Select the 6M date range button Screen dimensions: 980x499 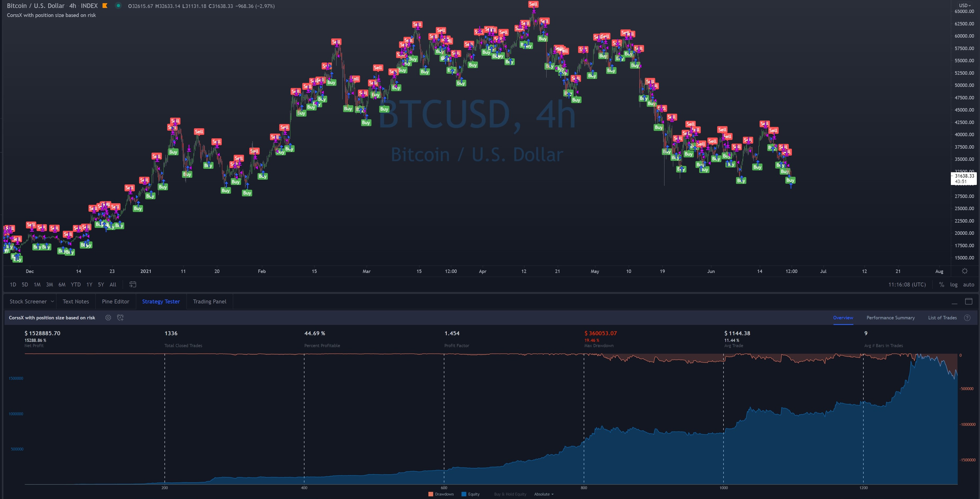click(x=62, y=284)
